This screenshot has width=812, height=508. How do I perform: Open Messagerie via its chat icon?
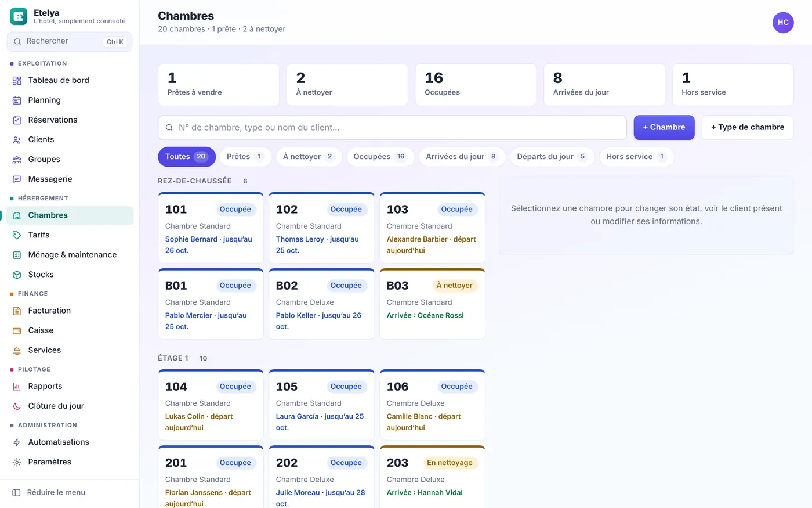point(17,179)
